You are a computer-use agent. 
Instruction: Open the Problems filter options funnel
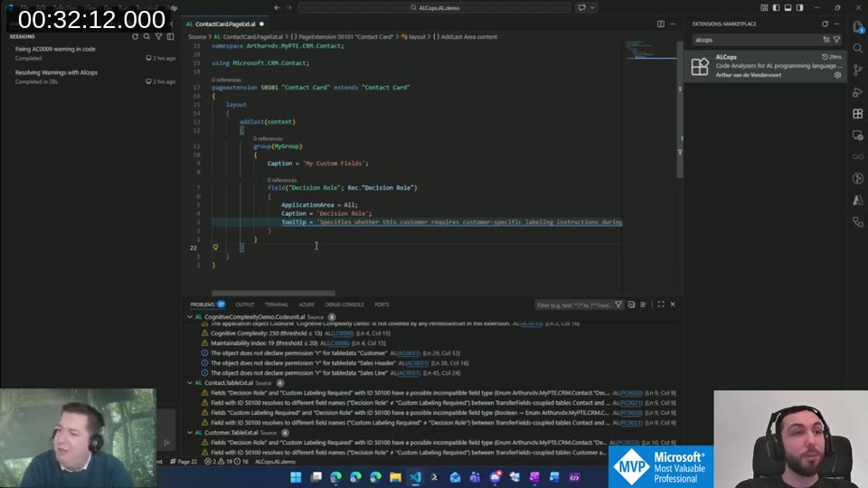coord(618,305)
